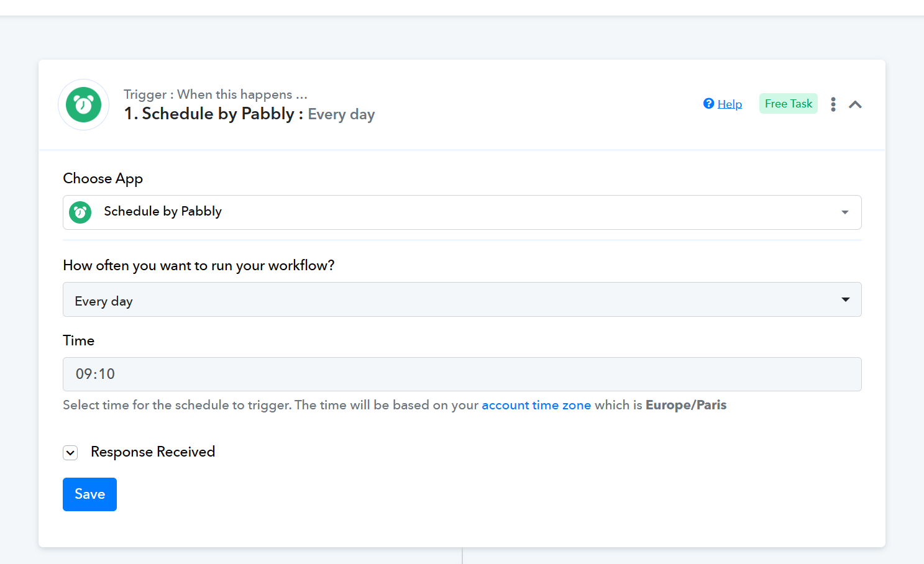The image size is (924, 564).
Task: Click the Time input field showing 09:10
Action: point(462,374)
